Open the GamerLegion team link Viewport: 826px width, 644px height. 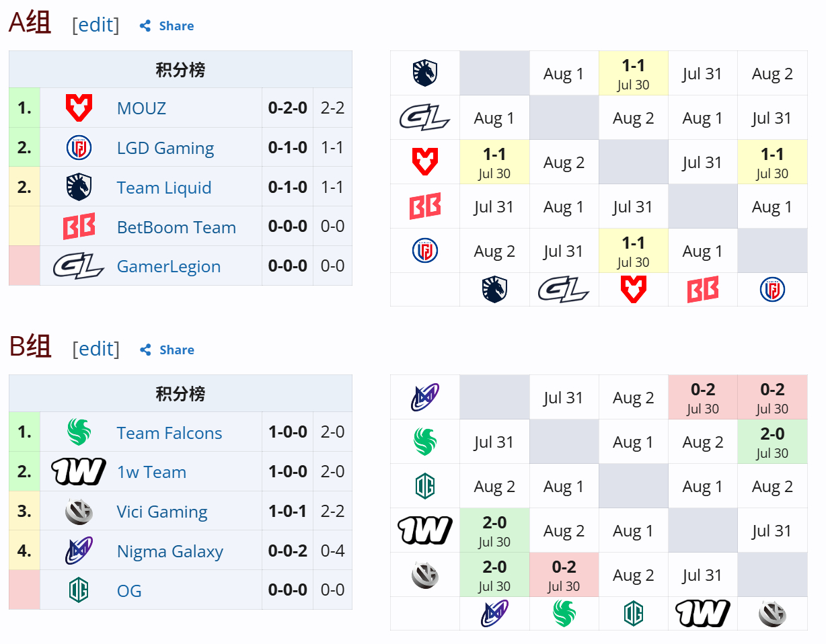(169, 267)
